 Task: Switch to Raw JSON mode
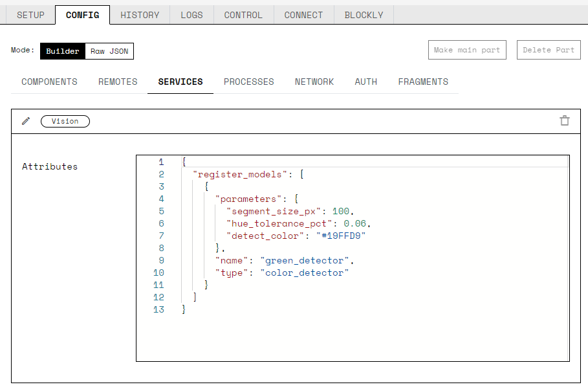pos(109,51)
